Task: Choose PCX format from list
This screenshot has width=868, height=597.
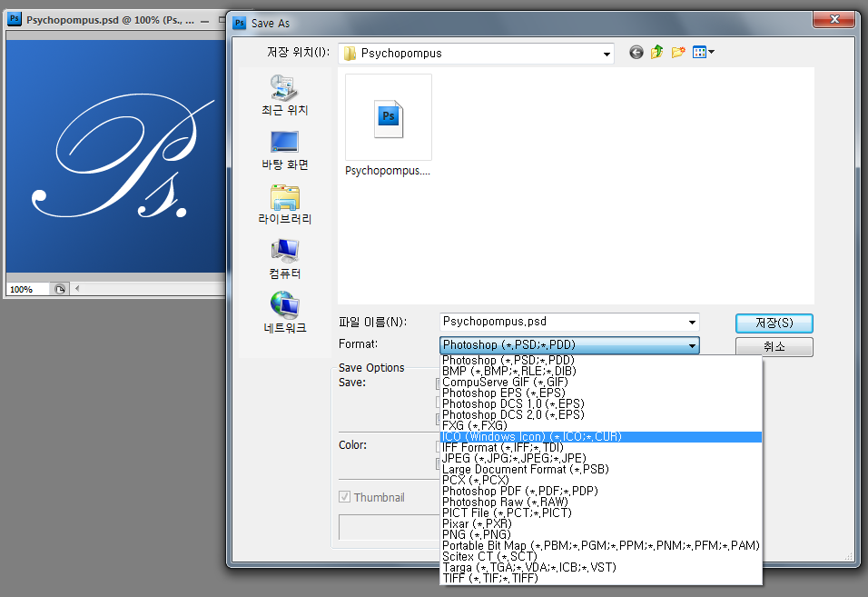Action: [x=601, y=480]
